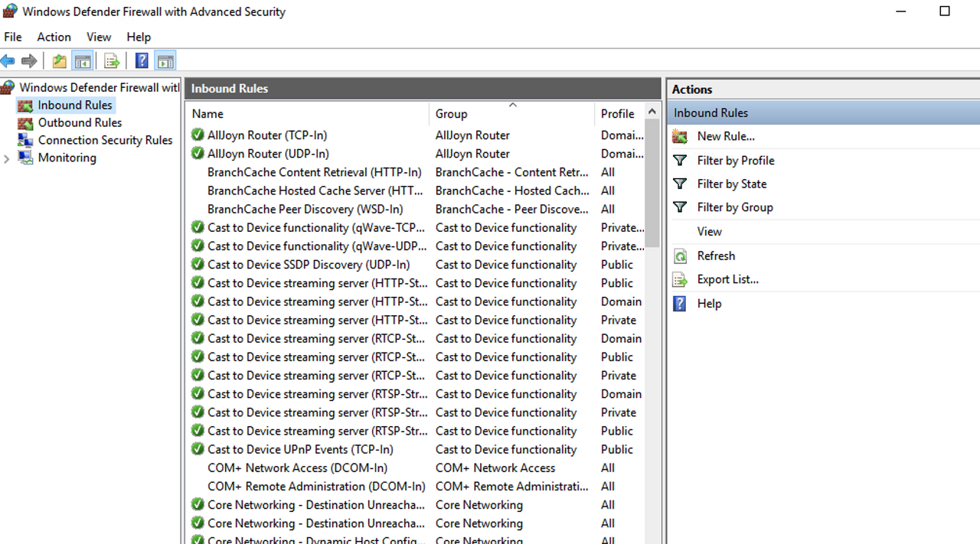The height and width of the screenshot is (544, 980).
Task: Click BranchCache - Content Retr... group cell
Action: click(512, 172)
